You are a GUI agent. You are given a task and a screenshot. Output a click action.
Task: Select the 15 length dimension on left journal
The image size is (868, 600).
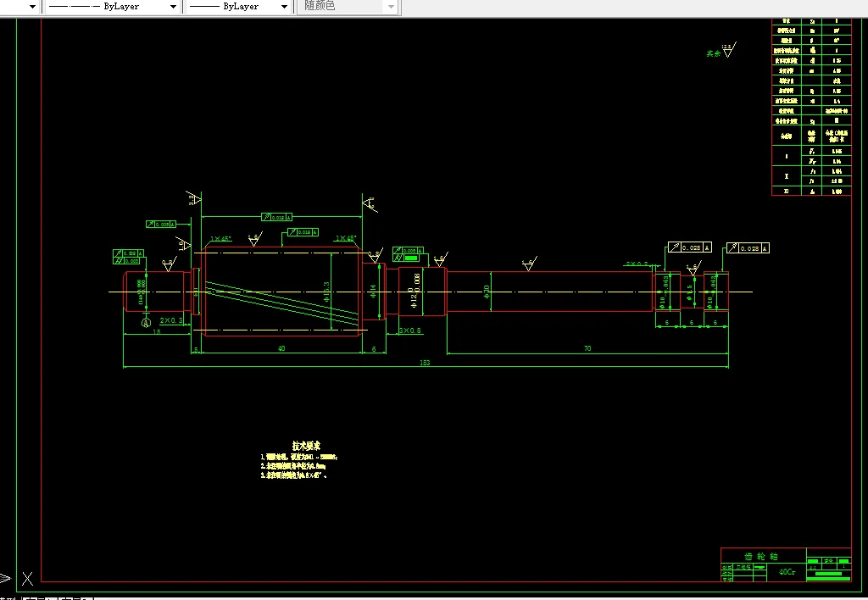pos(157,332)
